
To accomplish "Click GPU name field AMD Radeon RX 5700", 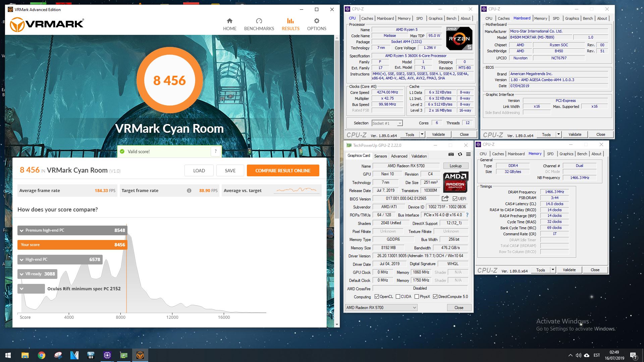I will coord(406,166).
